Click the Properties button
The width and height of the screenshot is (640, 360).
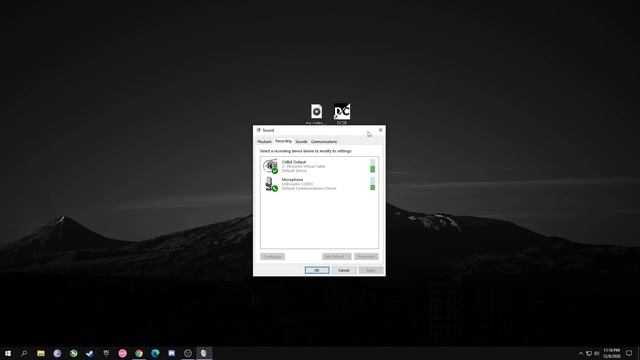366,256
